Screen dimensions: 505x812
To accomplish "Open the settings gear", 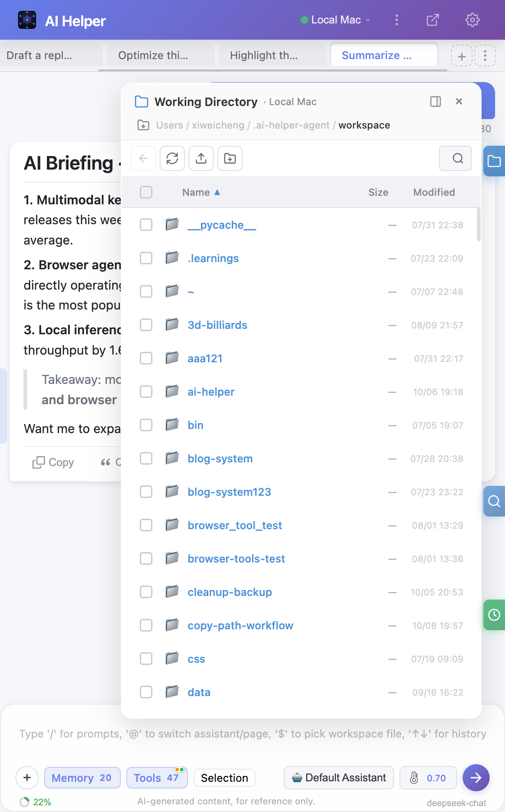I will 472,20.
